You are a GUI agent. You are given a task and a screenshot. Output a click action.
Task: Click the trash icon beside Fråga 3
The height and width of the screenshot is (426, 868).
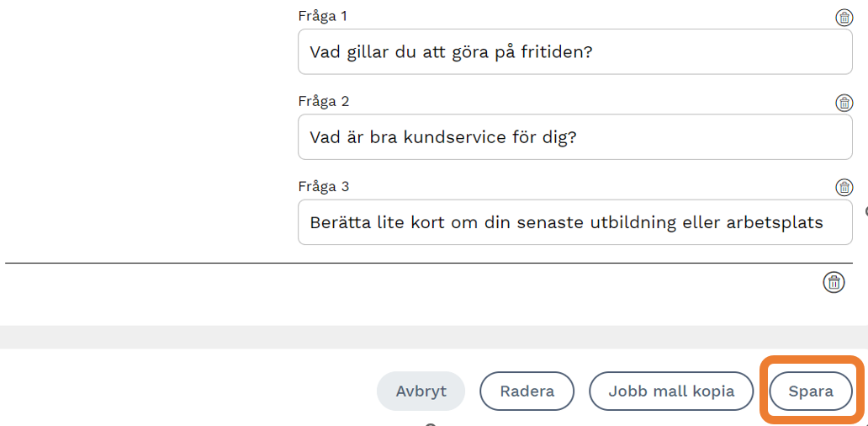pos(844,187)
